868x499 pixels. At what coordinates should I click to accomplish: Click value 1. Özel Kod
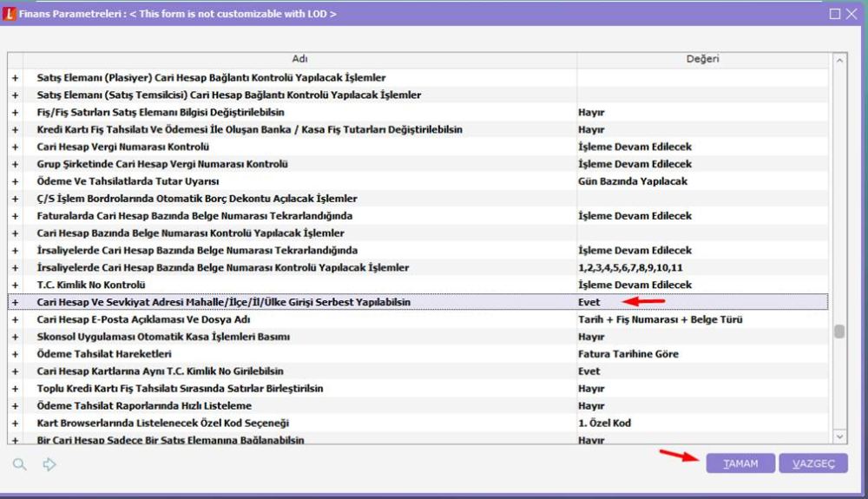click(x=604, y=423)
